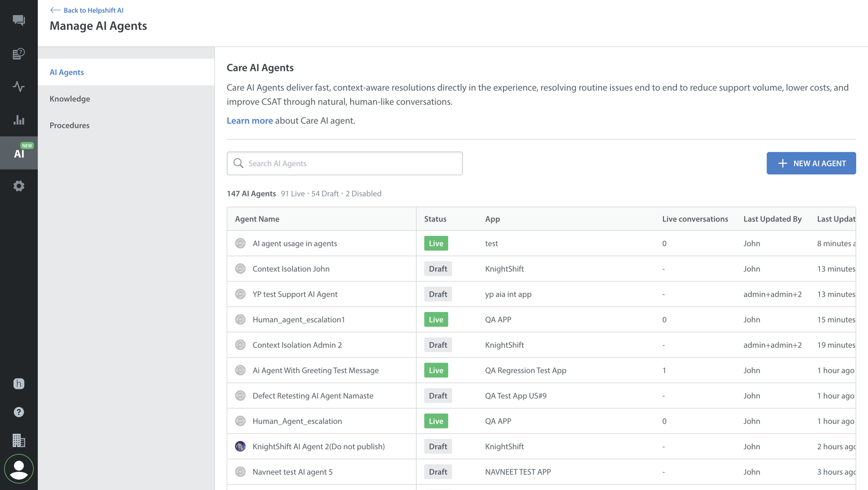Click the KnightShift AI Agent 2 avatar thumbnail
The image size is (868, 490).
pyautogui.click(x=240, y=446)
